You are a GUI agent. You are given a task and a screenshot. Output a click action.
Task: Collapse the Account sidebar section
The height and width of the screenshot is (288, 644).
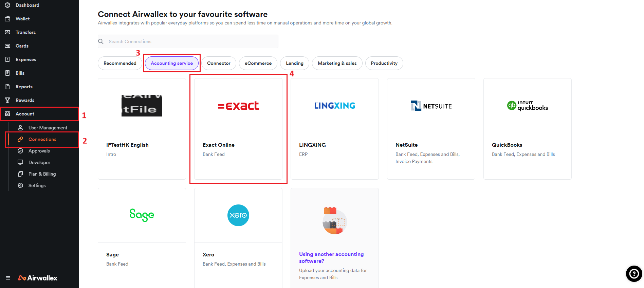click(x=39, y=114)
